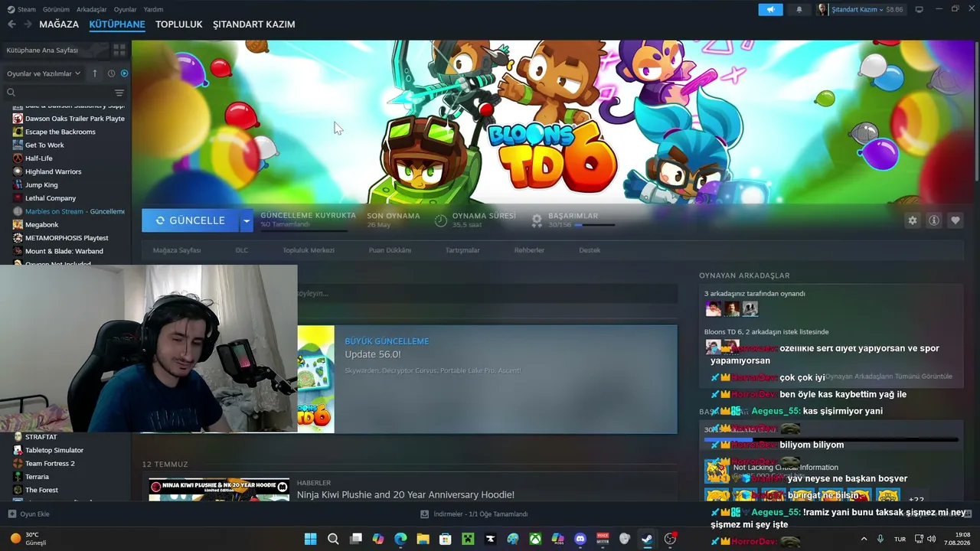Open Task View from the taskbar
This screenshot has width=980, height=551.
tap(355, 539)
